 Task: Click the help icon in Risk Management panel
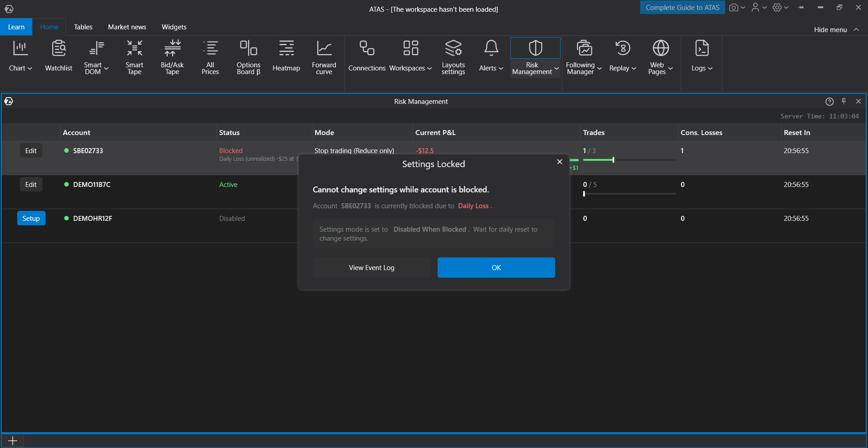coord(829,102)
